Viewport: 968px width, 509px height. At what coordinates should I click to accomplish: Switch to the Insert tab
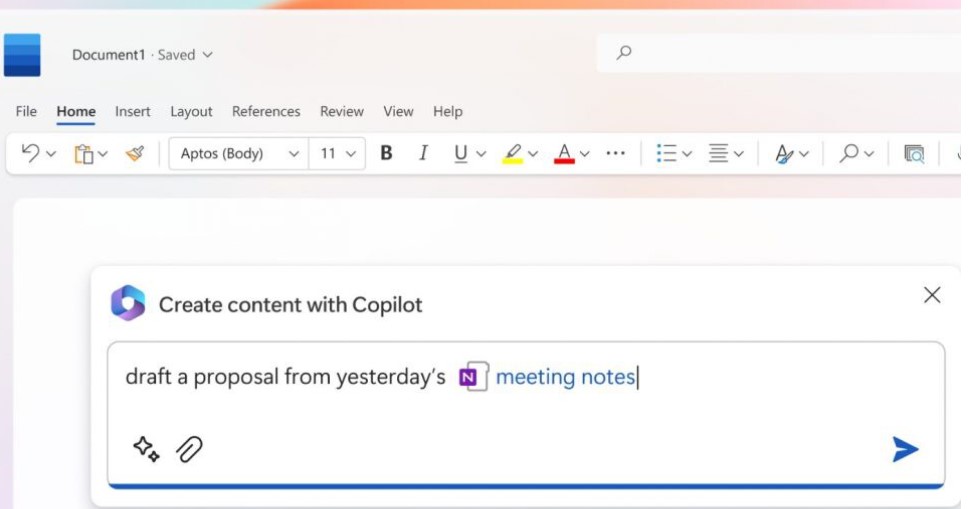[133, 111]
